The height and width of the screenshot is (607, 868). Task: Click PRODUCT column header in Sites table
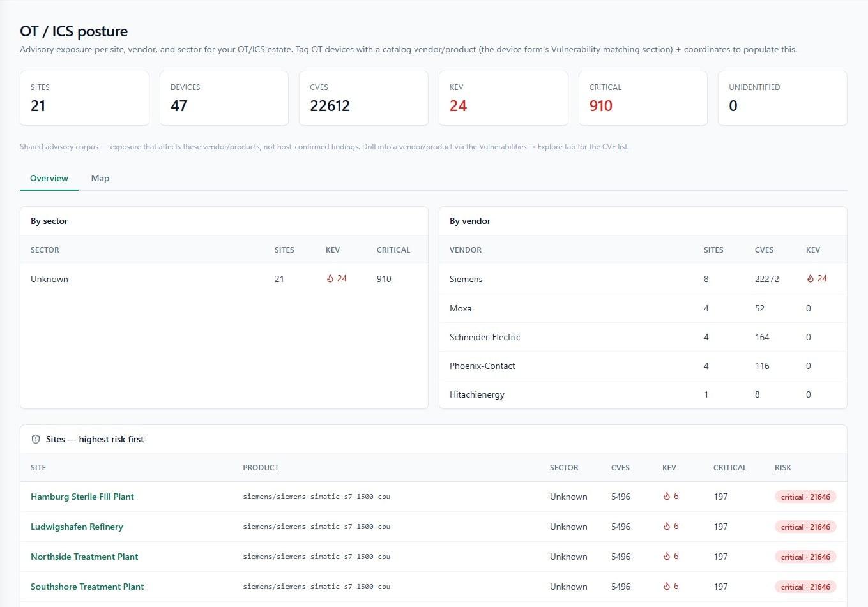[x=261, y=468]
